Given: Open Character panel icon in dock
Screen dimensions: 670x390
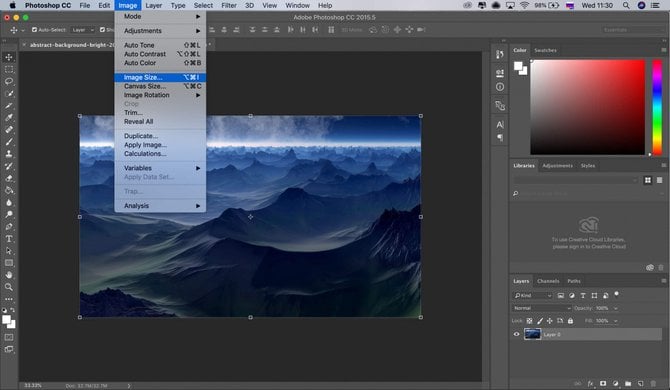Looking at the screenshot, I should tap(500, 125).
